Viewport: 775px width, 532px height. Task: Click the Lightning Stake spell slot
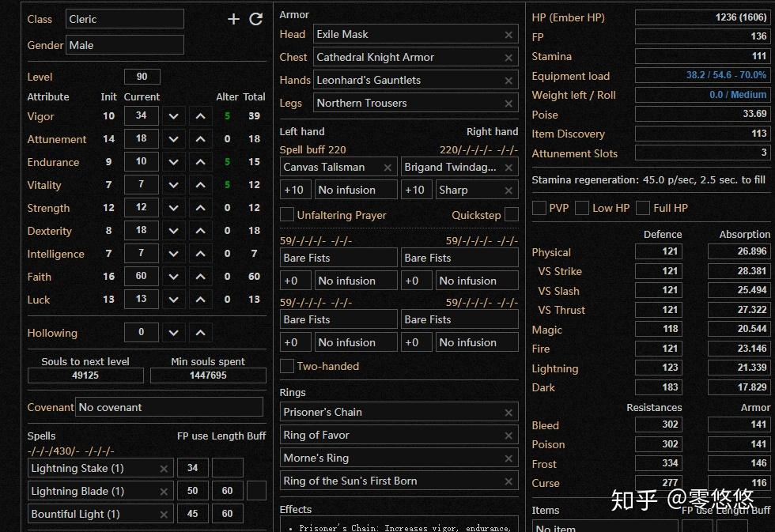click(x=100, y=468)
